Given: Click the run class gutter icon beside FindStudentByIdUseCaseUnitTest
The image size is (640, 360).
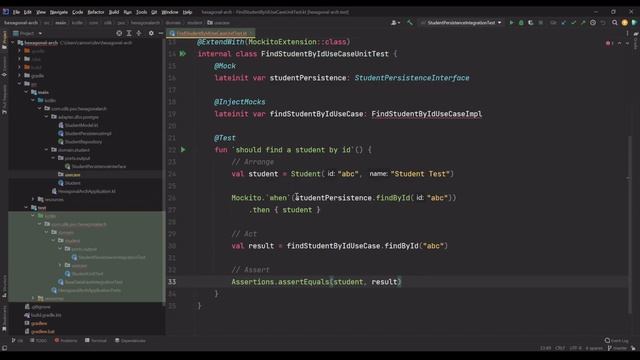Looking at the screenshot, I should (x=183, y=53).
